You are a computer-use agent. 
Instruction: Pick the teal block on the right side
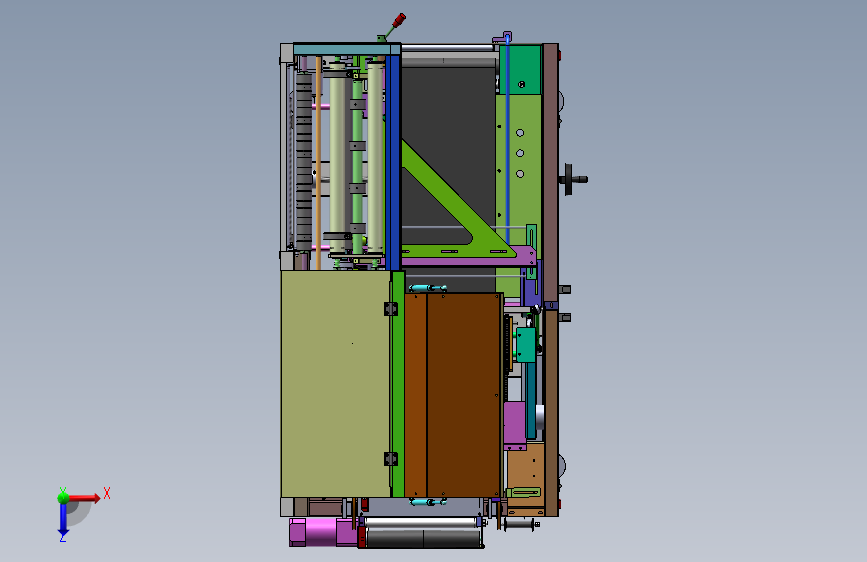pos(526,345)
